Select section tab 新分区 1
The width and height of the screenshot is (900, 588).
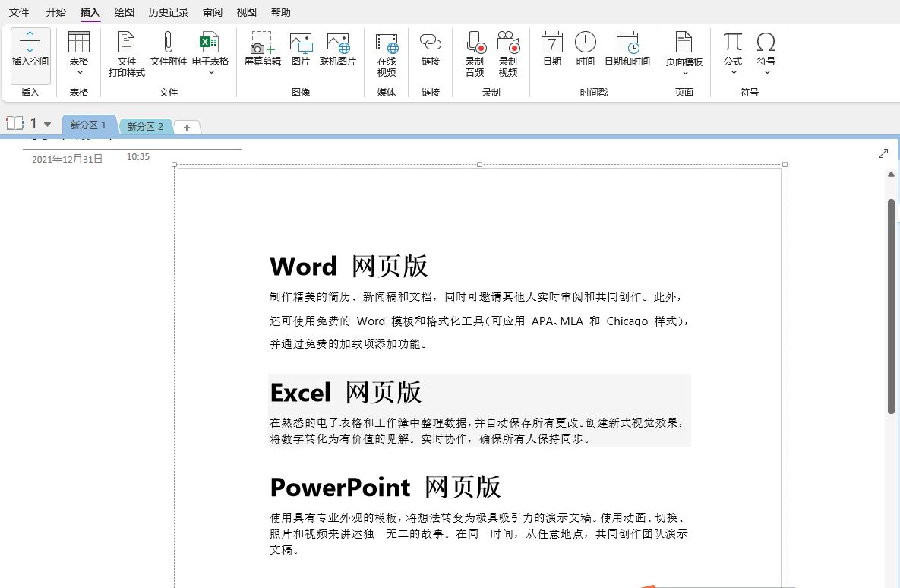pyautogui.click(x=88, y=125)
